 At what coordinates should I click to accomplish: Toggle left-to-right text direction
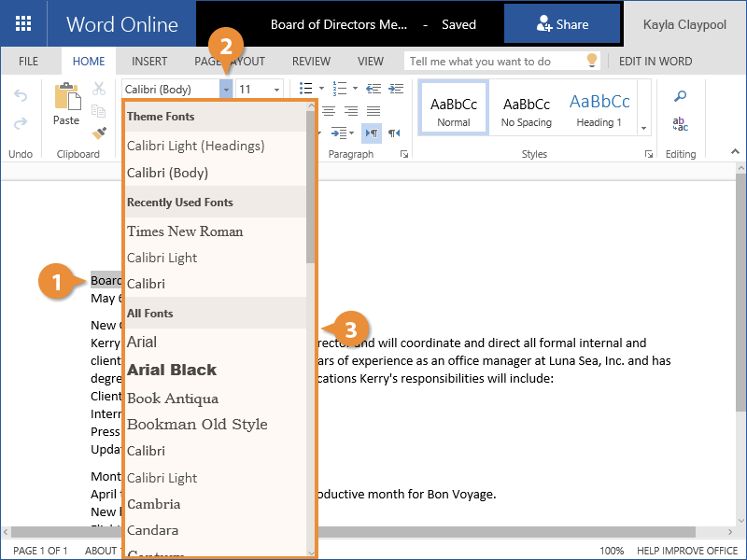(372, 133)
